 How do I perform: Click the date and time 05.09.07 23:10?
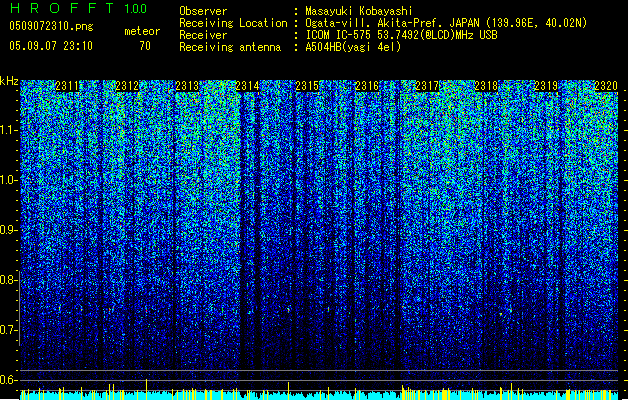(51, 46)
